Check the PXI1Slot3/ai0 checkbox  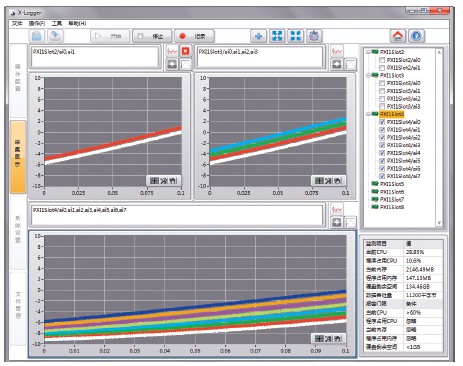coord(382,83)
